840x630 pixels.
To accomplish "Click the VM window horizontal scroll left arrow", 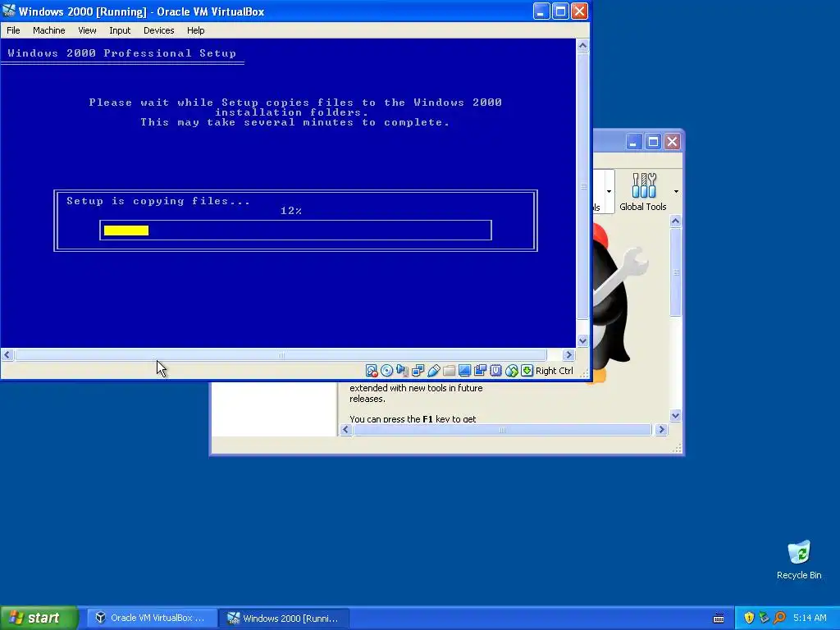I will 7,354.
